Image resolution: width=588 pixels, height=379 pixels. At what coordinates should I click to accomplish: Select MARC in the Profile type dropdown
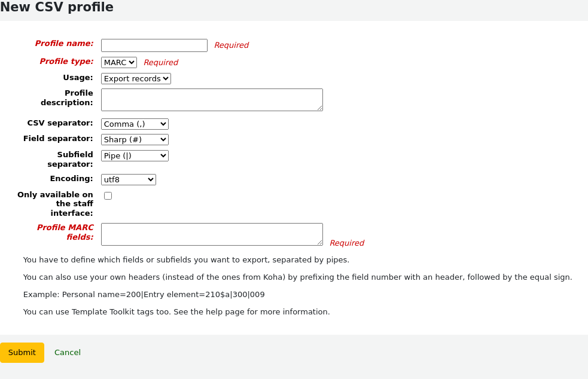118,62
